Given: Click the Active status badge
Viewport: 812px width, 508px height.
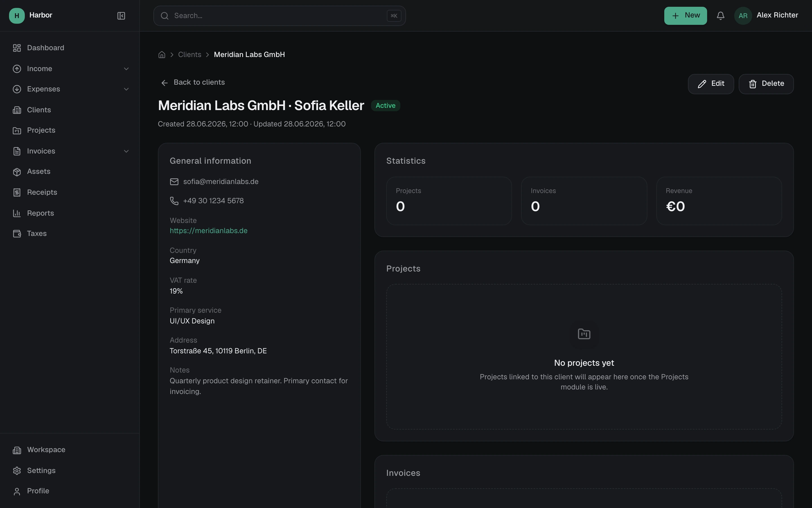Looking at the screenshot, I should click(x=385, y=106).
